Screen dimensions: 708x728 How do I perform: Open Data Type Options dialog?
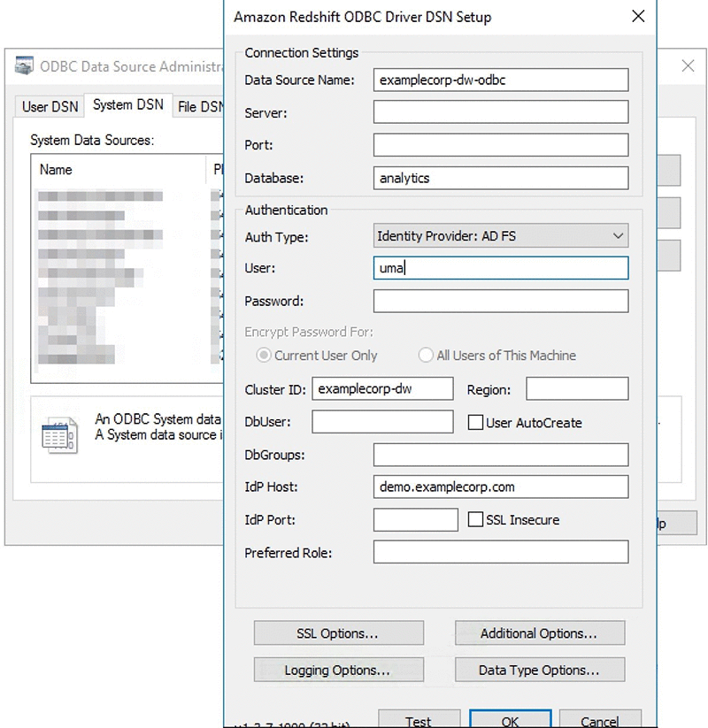pyautogui.click(x=540, y=670)
